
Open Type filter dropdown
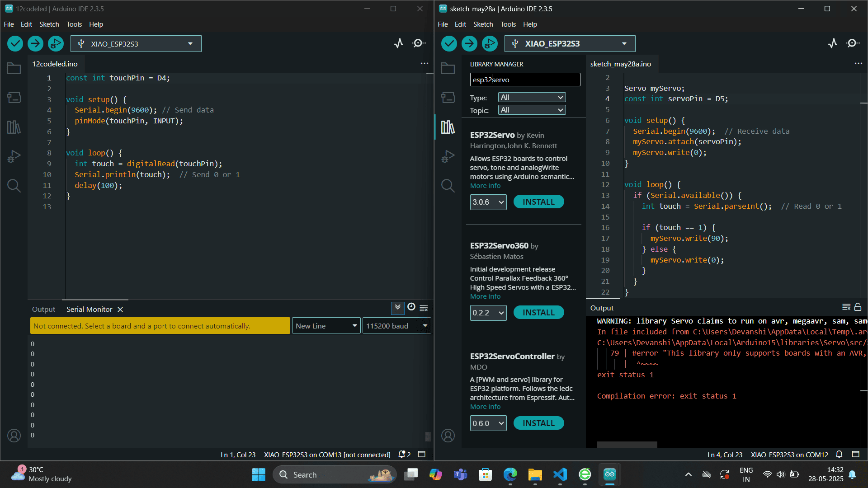(x=532, y=98)
